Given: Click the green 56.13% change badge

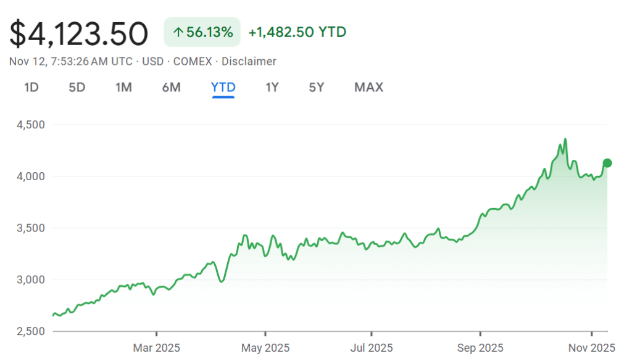Looking at the screenshot, I should [202, 32].
